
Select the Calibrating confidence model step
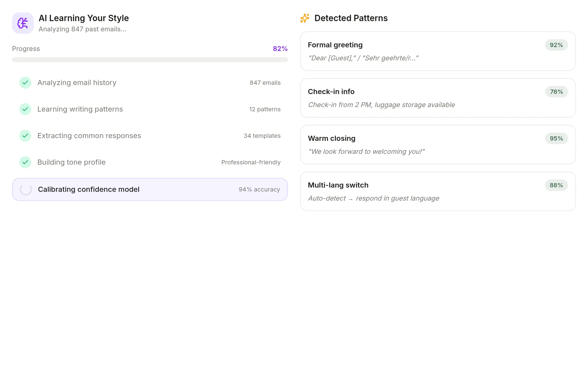tap(150, 189)
